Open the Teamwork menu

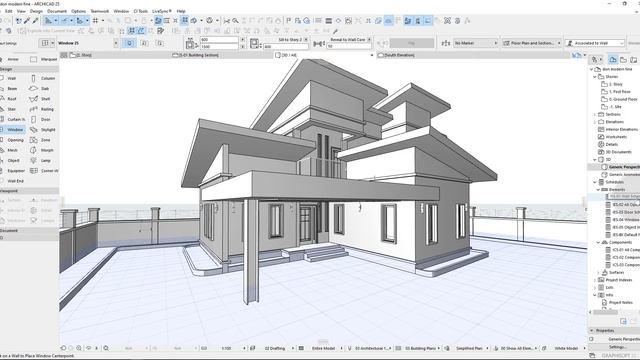click(x=100, y=11)
